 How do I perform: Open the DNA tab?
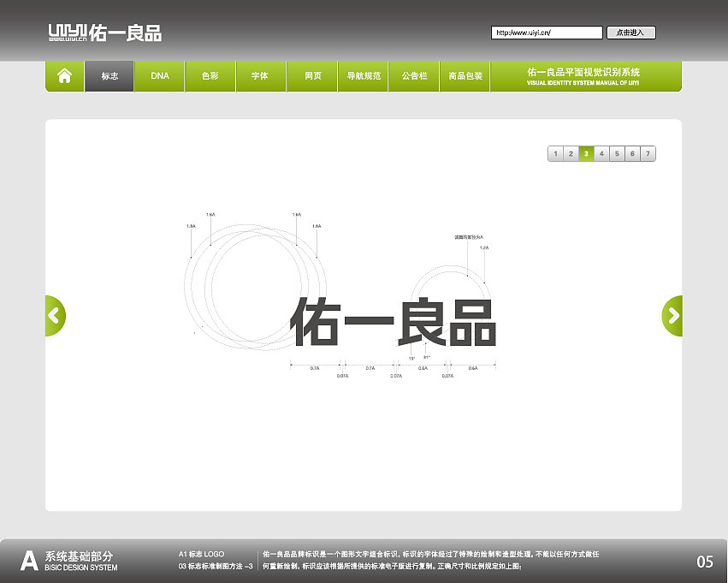coord(160,75)
